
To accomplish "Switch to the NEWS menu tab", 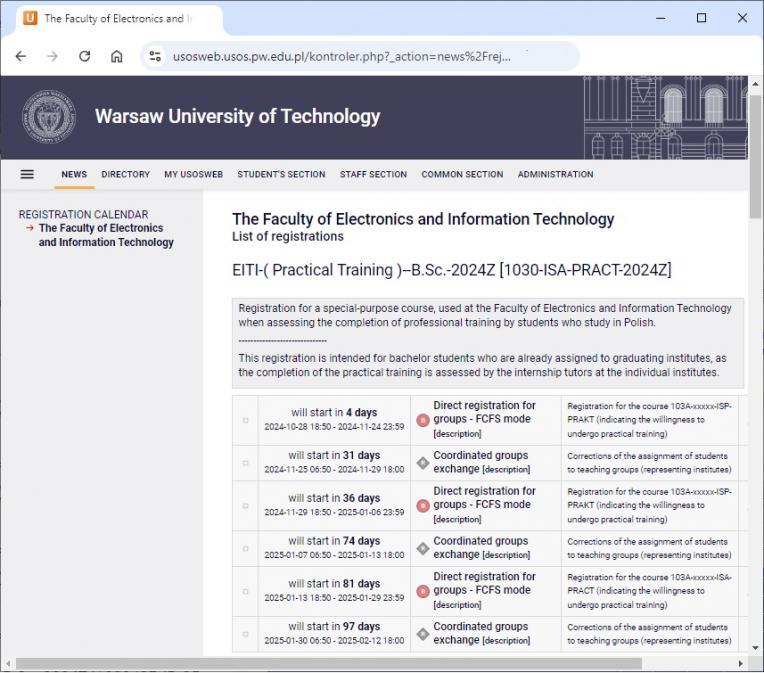I will point(74,174).
